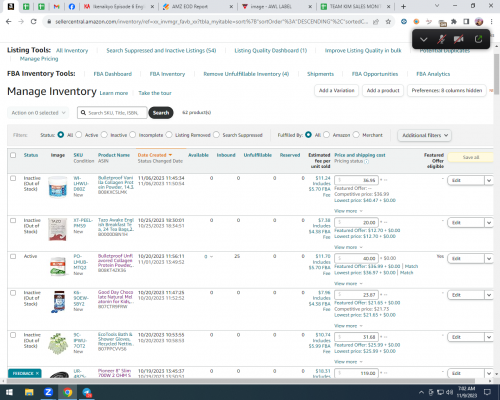Click the Add a product button
Screen dimensions: 500x400
click(x=383, y=90)
